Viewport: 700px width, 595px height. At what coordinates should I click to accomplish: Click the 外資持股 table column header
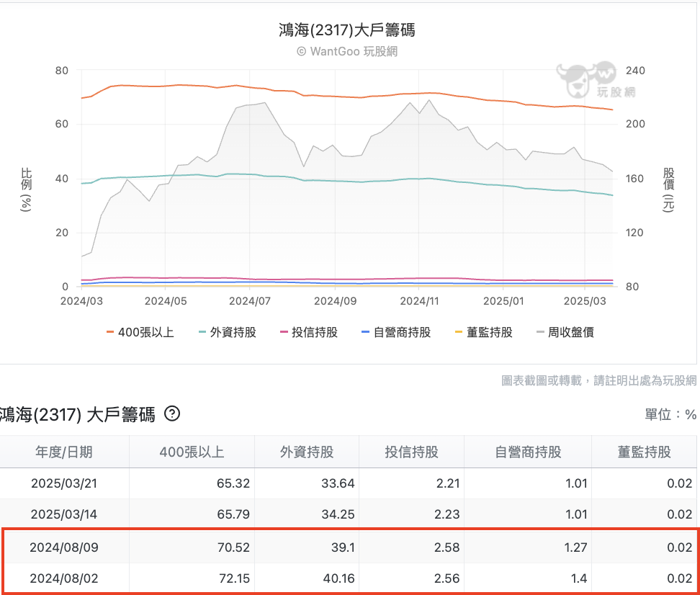coord(307,452)
